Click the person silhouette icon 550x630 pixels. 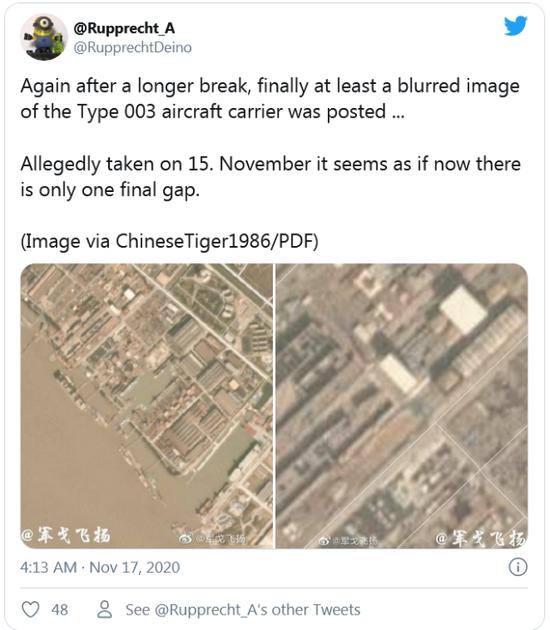point(104,609)
